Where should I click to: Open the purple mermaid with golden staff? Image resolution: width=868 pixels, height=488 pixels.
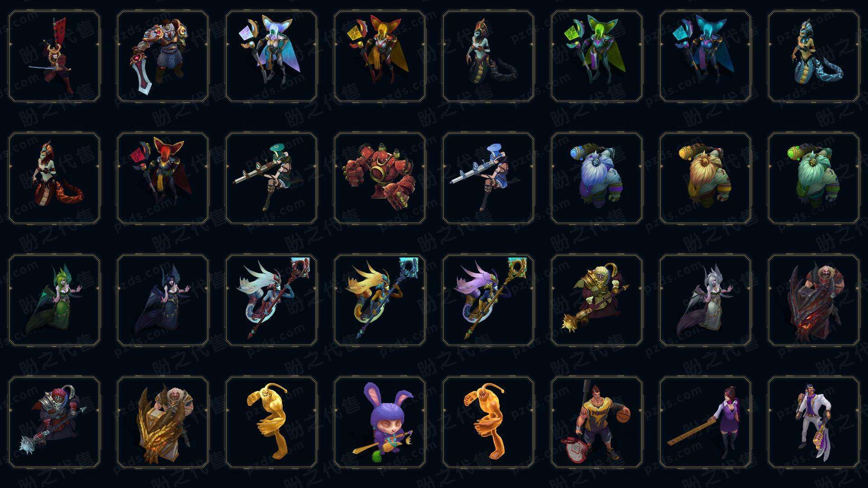point(488,300)
